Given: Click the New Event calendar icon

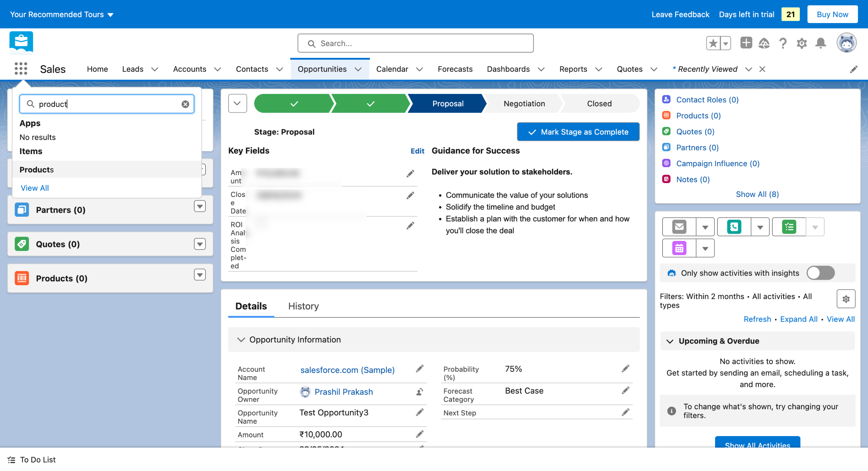Looking at the screenshot, I should (x=679, y=248).
